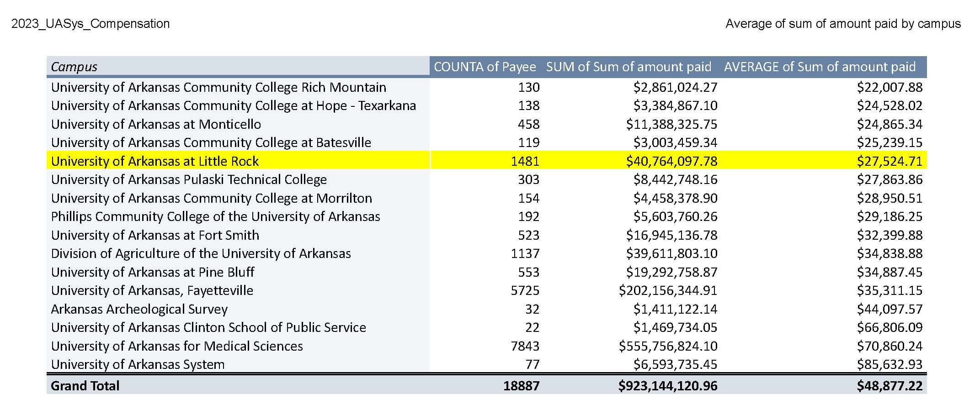980x415 pixels.
Task: Click payee count 119 for Batesville
Action: (x=529, y=142)
